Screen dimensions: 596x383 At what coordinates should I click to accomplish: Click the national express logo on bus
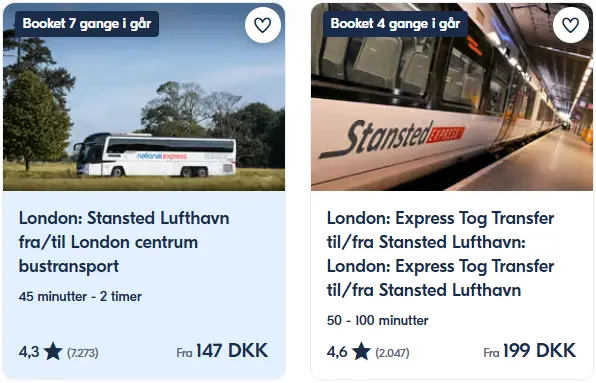tap(162, 156)
